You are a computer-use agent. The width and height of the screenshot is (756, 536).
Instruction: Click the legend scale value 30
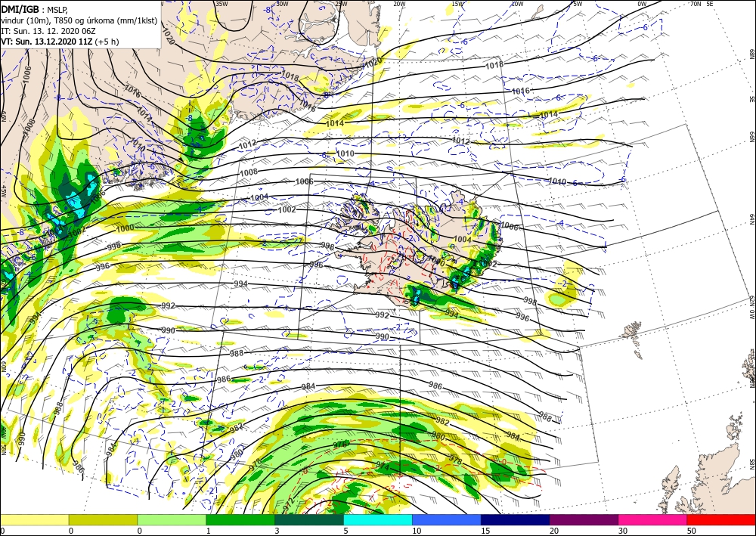coord(623,531)
